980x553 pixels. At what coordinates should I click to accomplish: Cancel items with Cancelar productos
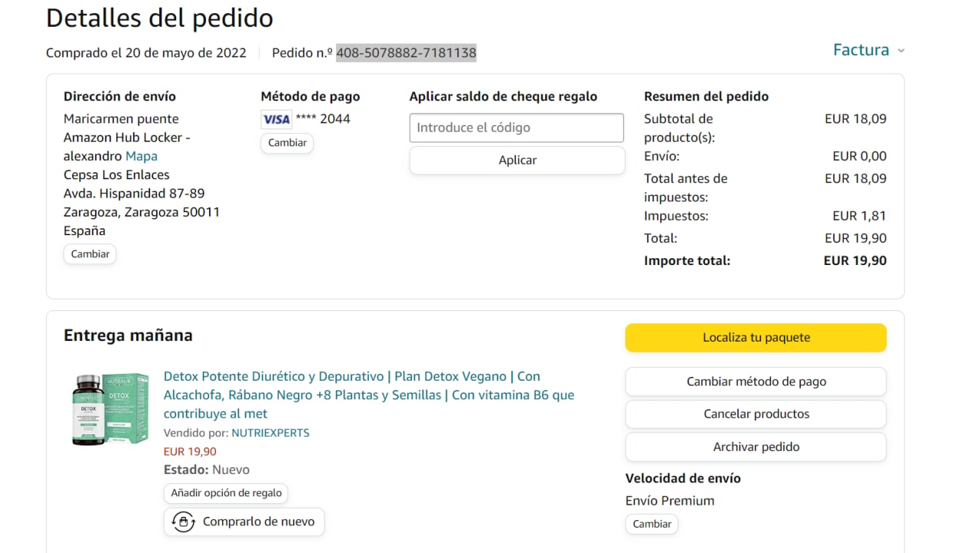point(756,414)
